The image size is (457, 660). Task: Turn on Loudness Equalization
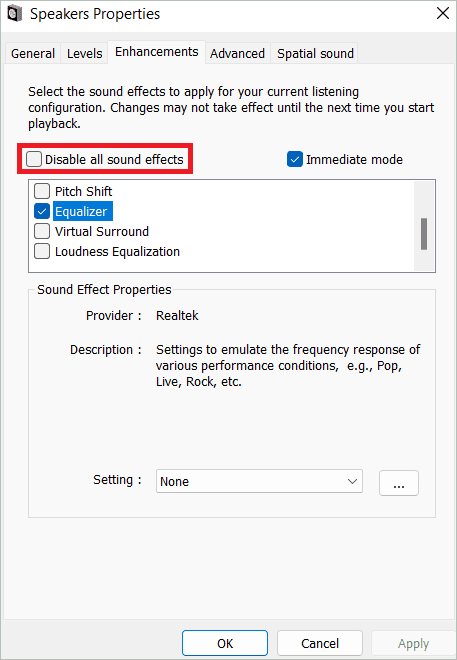pyautogui.click(x=42, y=251)
